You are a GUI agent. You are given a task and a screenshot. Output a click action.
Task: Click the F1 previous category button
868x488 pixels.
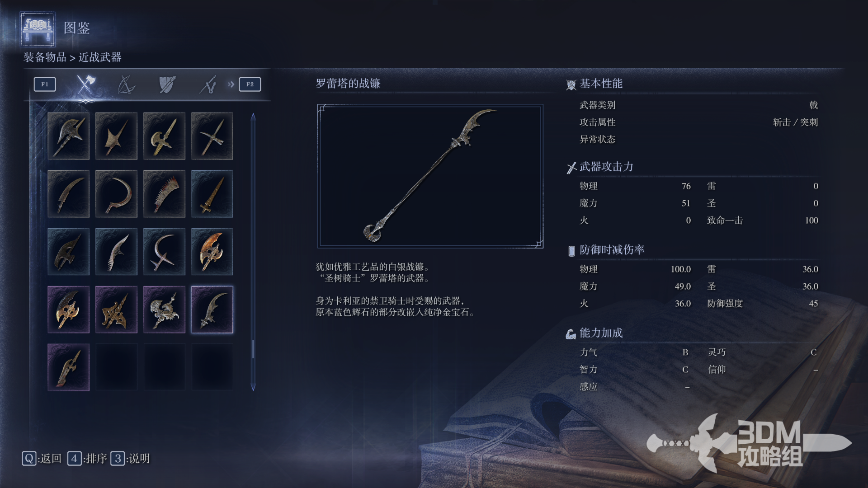[45, 84]
